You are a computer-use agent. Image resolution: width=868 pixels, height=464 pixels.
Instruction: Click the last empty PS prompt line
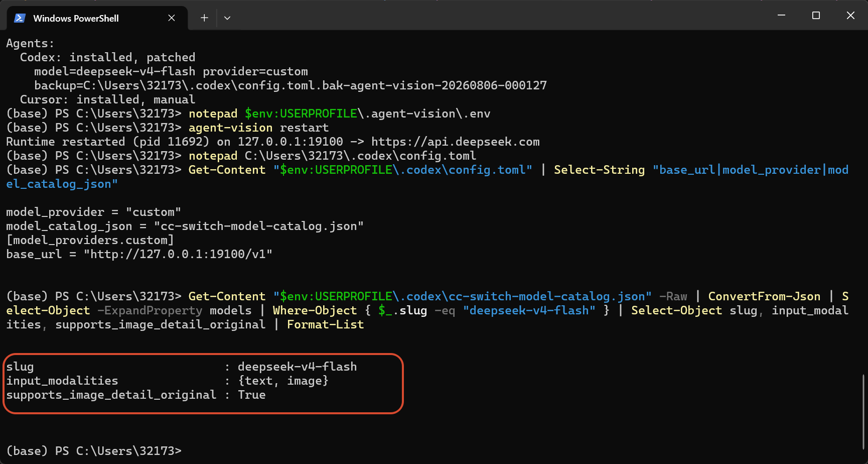point(94,451)
